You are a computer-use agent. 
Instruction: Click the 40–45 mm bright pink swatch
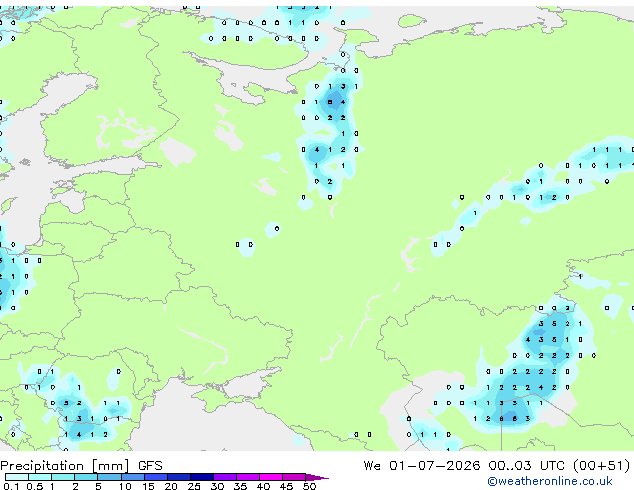click(x=271, y=477)
